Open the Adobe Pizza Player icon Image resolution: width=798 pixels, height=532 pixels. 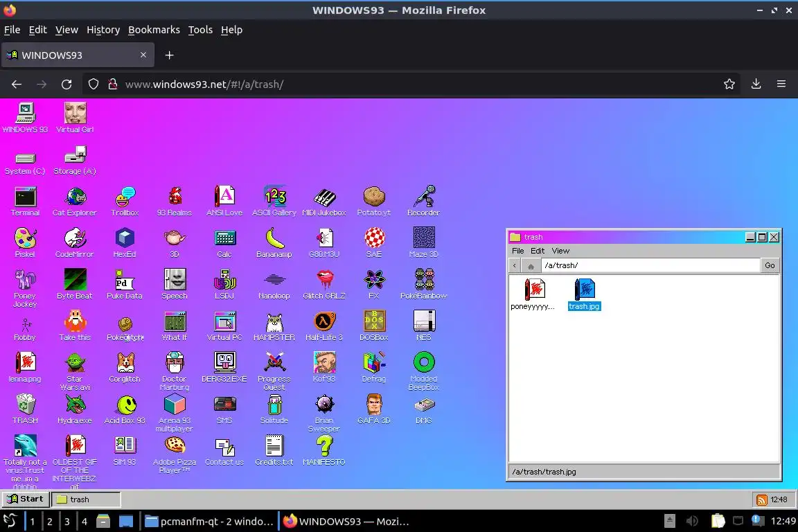tap(175, 454)
